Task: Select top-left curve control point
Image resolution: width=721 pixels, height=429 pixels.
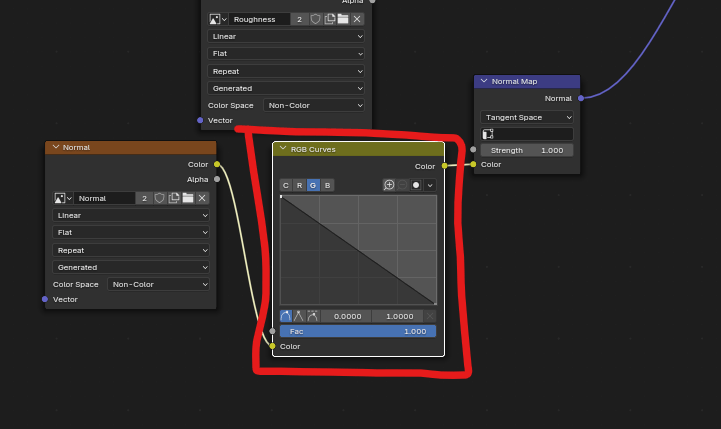Action: [281, 196]
